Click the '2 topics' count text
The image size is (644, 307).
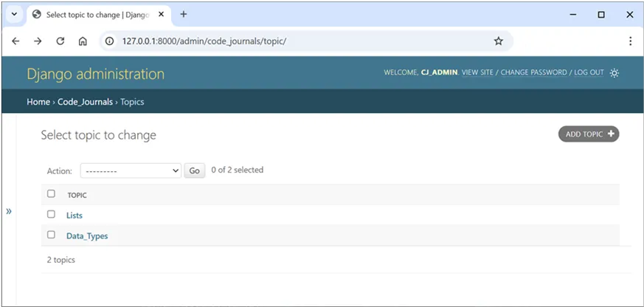[x=60, y=260]
